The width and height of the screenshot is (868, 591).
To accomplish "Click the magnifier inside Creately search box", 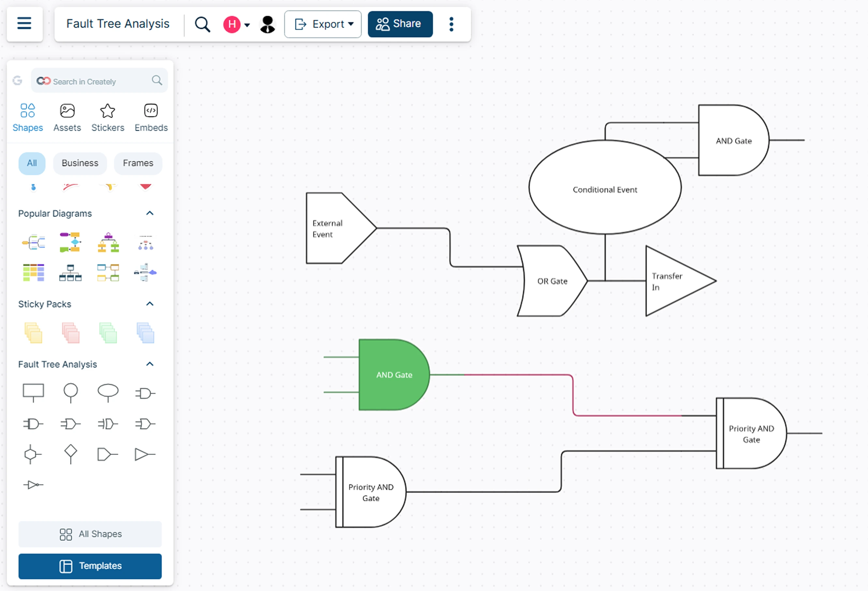I will coord(157,80).
